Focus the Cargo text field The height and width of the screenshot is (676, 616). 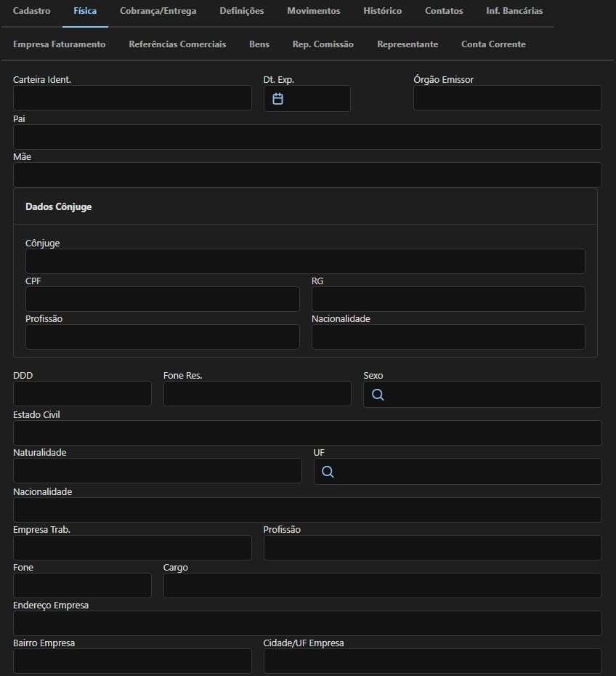point(383,585)
